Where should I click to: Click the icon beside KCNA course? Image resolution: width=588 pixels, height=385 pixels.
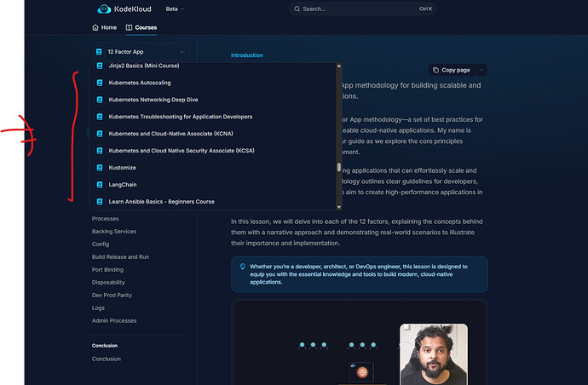(100, 134)
